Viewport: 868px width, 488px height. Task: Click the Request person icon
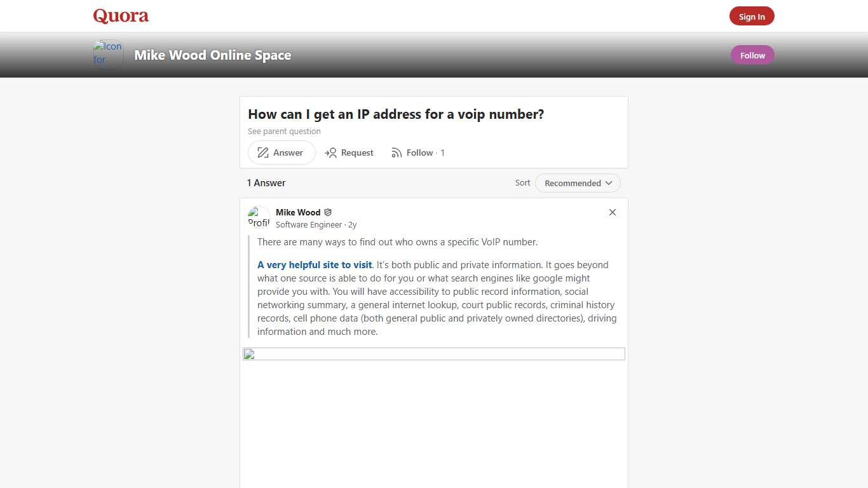point(332,152)
